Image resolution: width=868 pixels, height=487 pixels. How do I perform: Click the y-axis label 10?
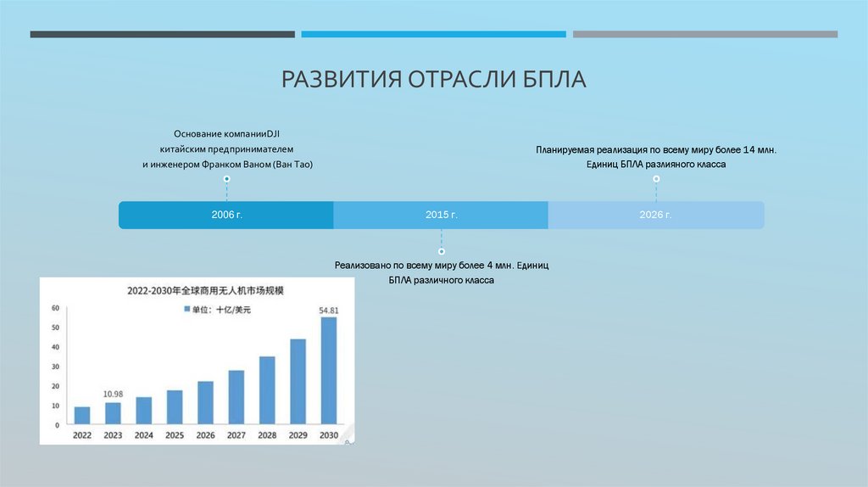pyautogui.click(x=55, y=406)
